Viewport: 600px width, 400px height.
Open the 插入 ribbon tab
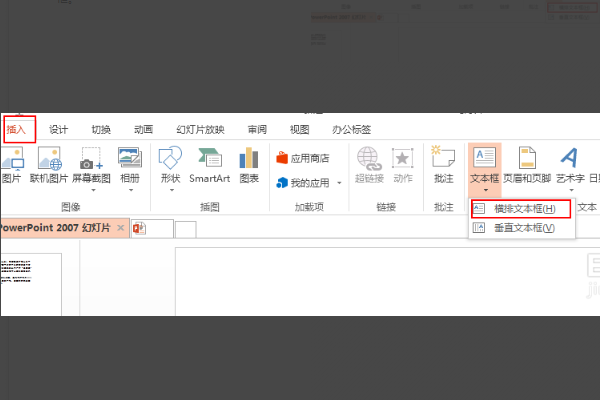coord(17,129)
